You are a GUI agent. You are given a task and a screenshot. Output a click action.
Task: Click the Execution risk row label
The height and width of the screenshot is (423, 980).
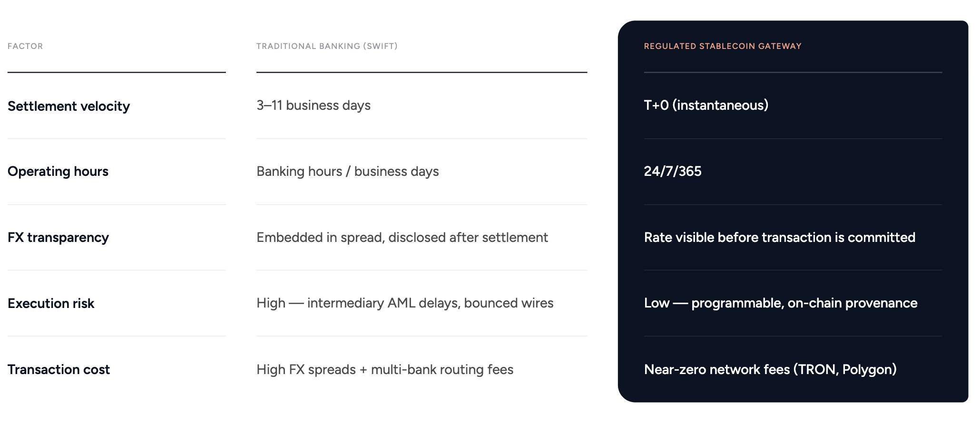tap(51, 303)
